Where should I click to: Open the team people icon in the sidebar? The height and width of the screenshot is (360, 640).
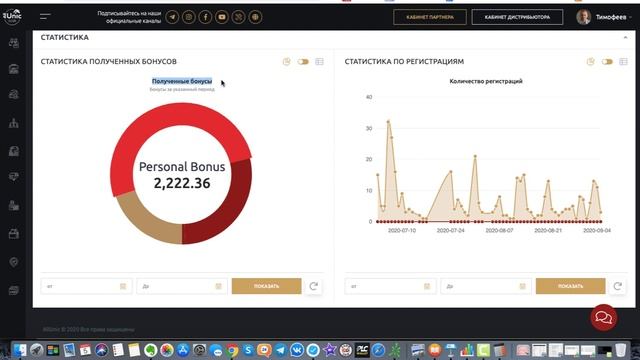(14, 43)
